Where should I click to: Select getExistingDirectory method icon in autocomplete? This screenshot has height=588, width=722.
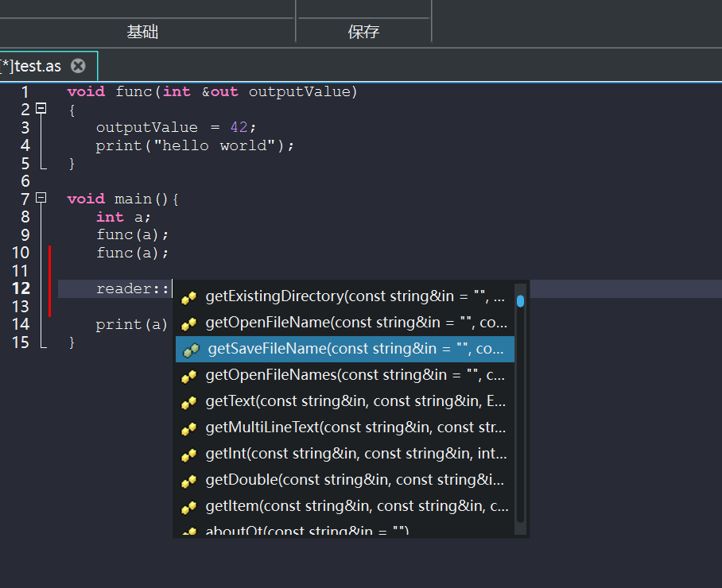pos(188,297)
